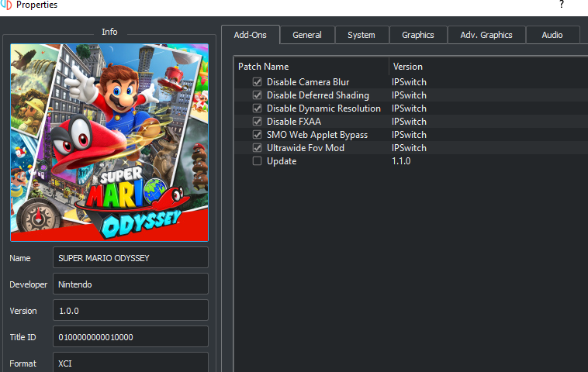Click the yuzu logo icon in title bar
Viewport: 588px width, 372px height.
click(x=6, y=5)
